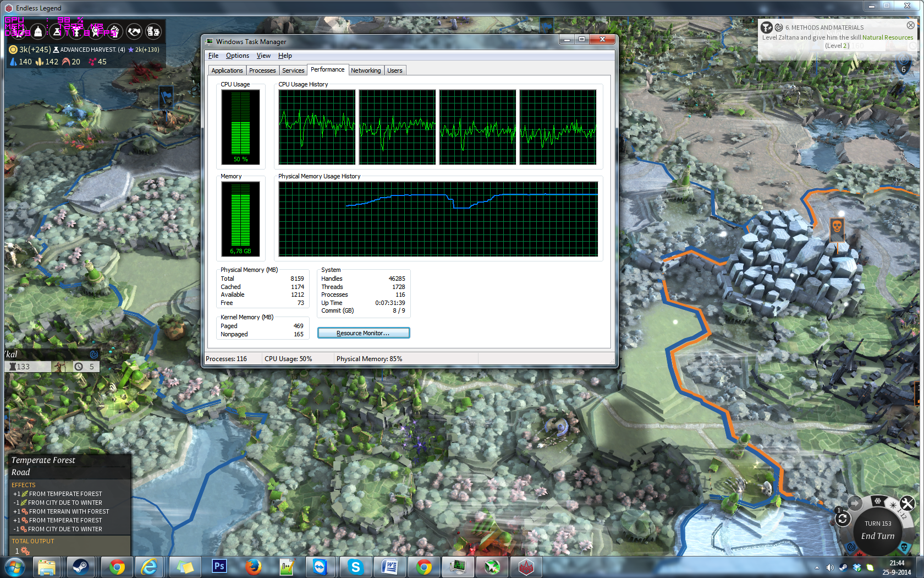The image size is (924, 578).
Task: Click the orange skull map marker
Action: point(837,227)
